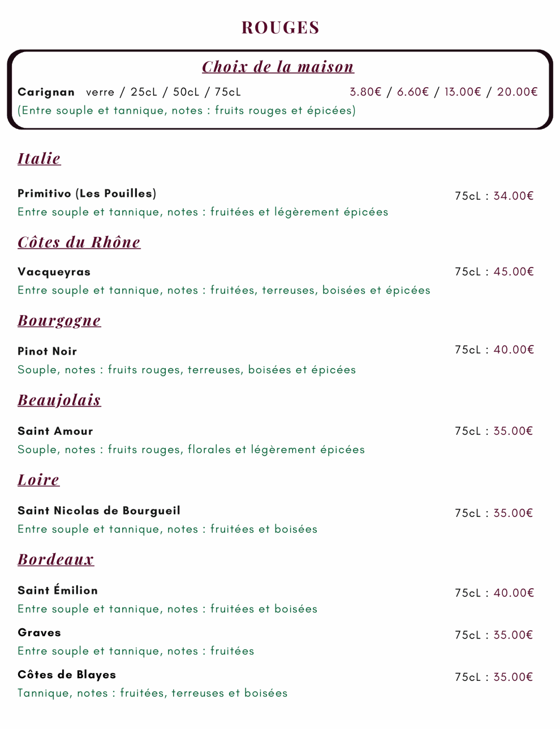Click the Carignan wine name
The width and height of the screenshot is (560, 729).
[x=46, y=92]
